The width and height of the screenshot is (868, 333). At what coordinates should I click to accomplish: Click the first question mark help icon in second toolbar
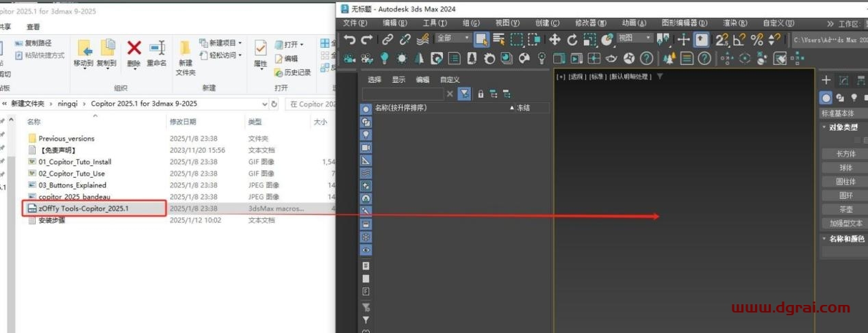click(x=646, y=58)
